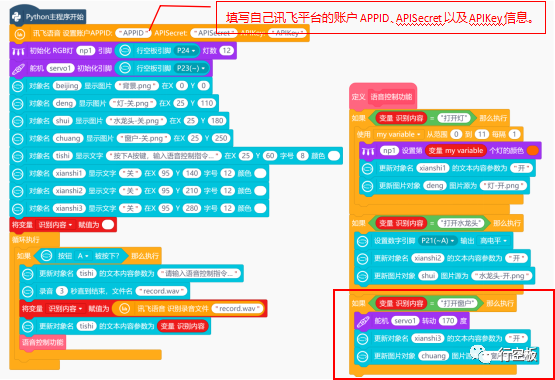
Task: Click the icon on 更新图片对象 deng block
Action: coord(367,186)
